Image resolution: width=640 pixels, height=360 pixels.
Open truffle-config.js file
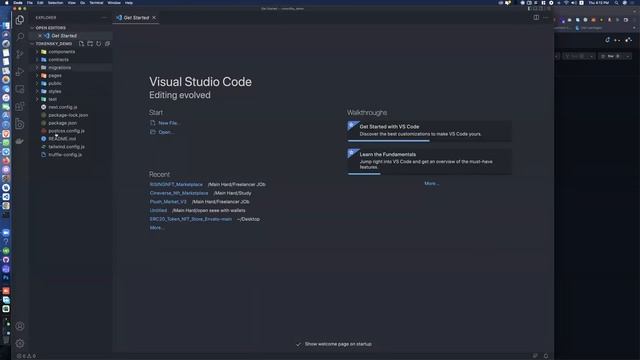65,155
